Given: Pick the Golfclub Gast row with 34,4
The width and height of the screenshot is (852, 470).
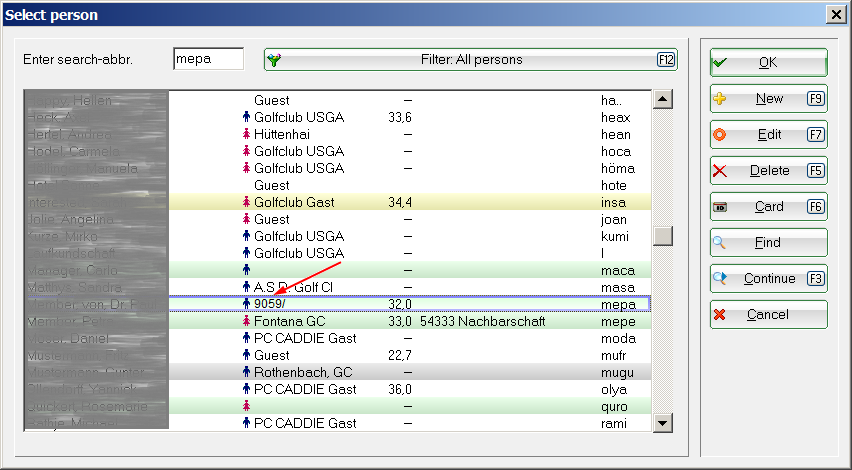Looking at the screenshot, I should (x=408, y=202).
